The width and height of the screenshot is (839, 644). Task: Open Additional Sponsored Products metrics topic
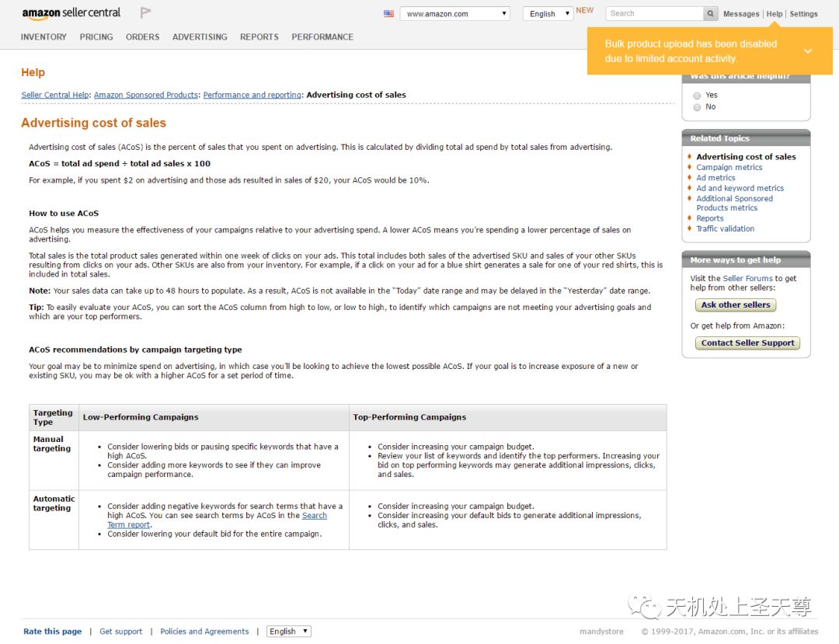(734, 204)
